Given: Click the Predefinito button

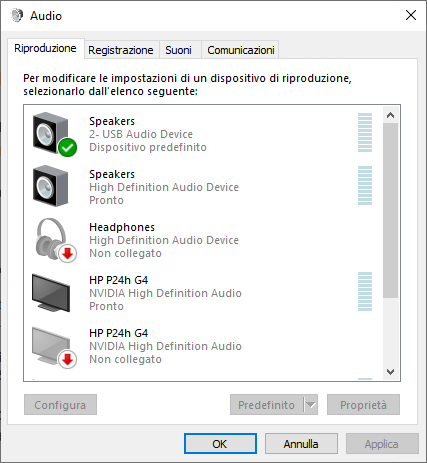Looking at the screenshot, I should [267, 405].
